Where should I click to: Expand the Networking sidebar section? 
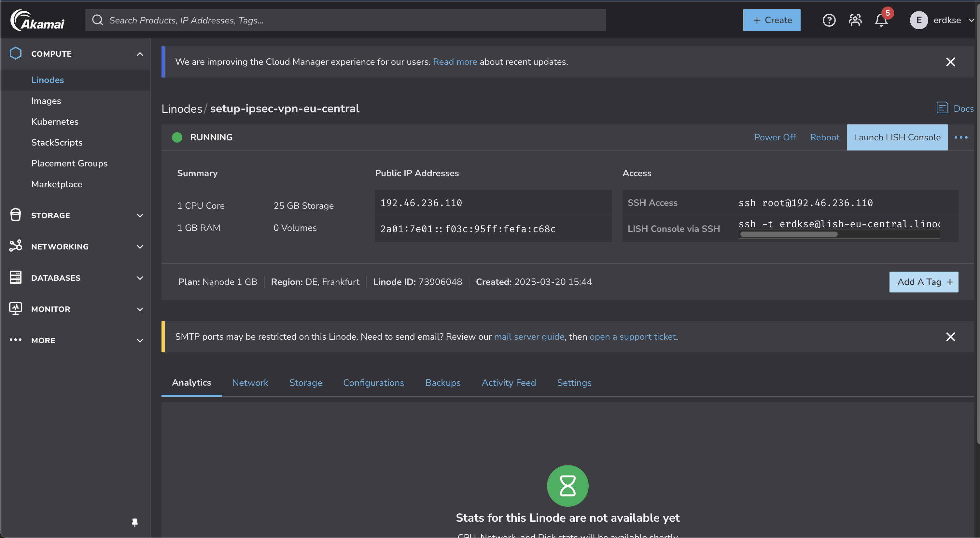coord(140,247)
